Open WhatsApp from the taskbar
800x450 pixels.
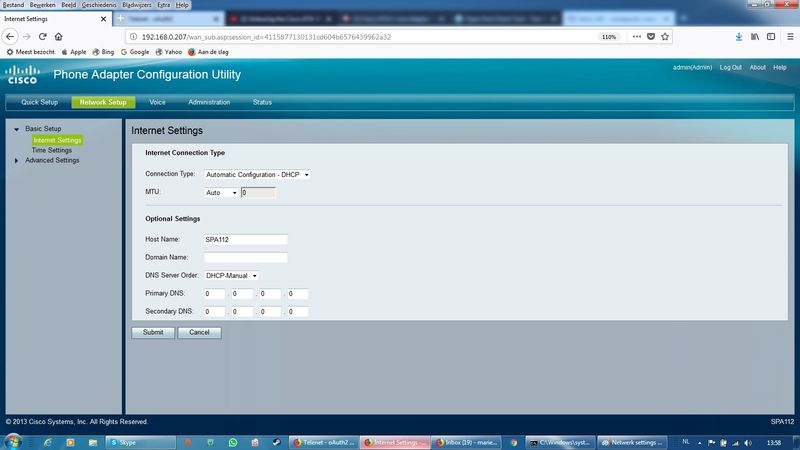pyautogui.click(x=233, y=441)
